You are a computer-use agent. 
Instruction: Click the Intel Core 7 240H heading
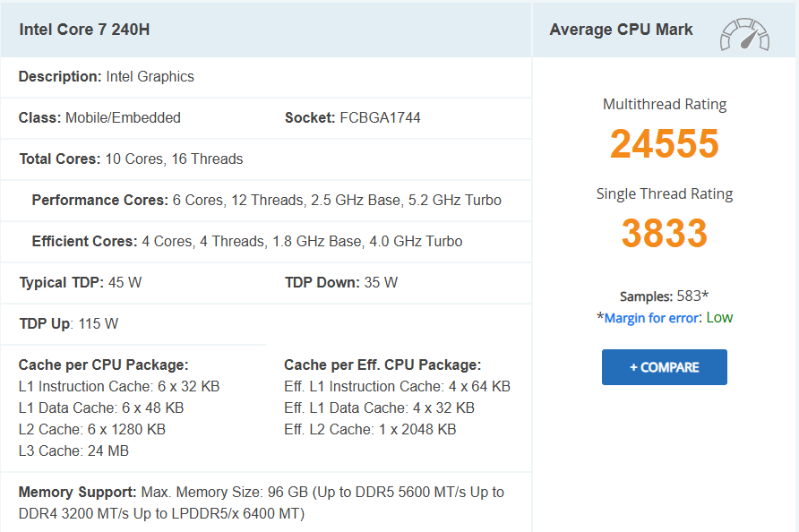point(84,30)
